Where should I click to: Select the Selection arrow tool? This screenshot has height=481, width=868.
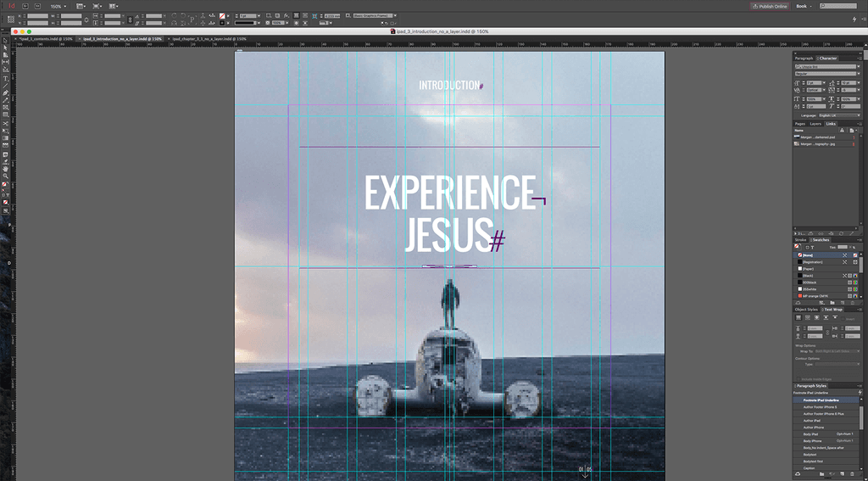tap(6, 40)
